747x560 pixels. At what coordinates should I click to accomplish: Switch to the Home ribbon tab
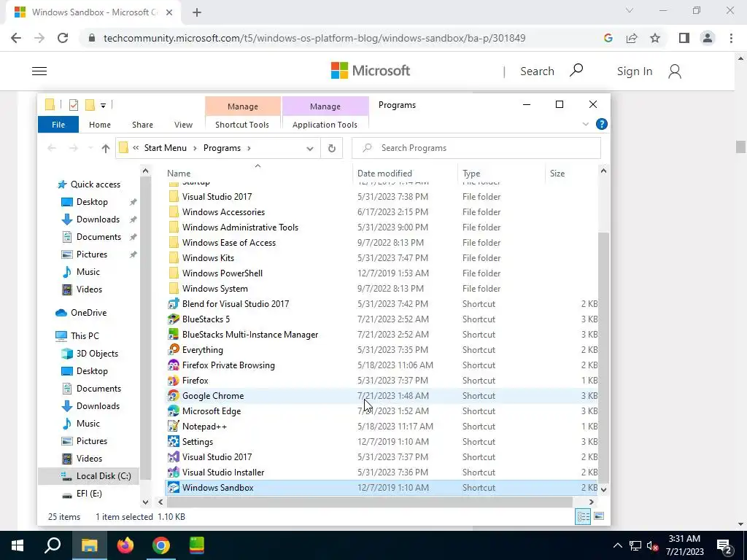(99, 125)
